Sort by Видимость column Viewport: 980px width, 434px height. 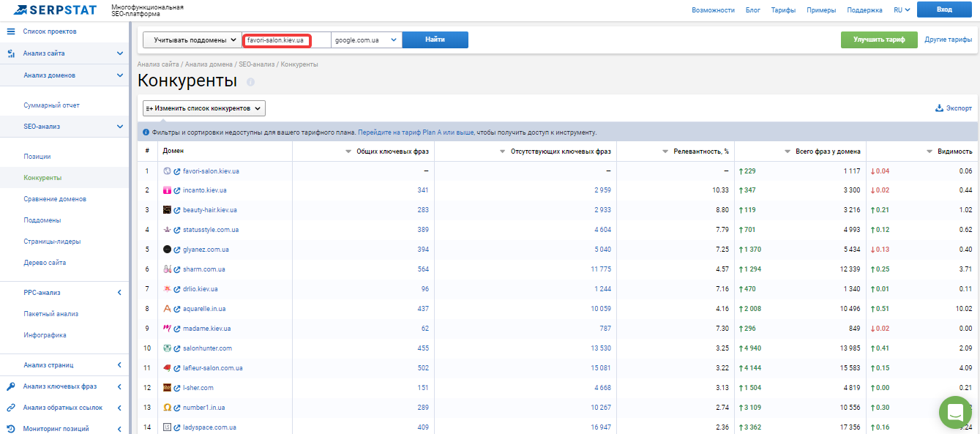pos(949,151)
